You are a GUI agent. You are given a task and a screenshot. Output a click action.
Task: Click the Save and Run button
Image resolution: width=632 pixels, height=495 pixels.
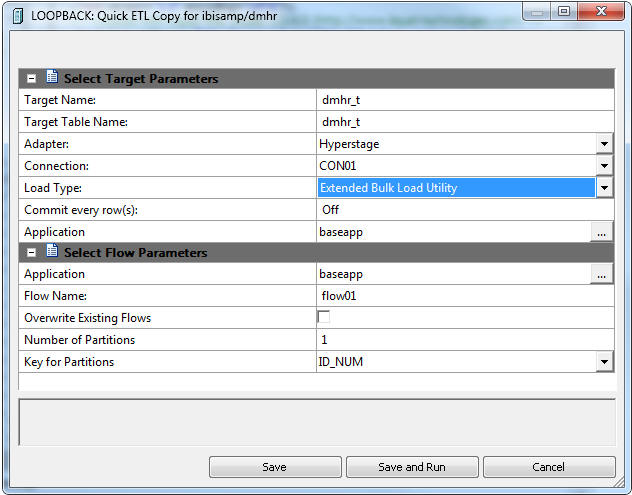(x=412, y=467)
